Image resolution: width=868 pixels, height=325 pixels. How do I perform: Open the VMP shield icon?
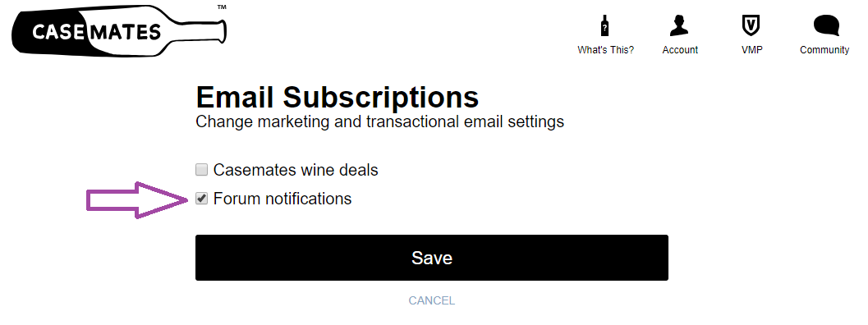coord(751,25)
